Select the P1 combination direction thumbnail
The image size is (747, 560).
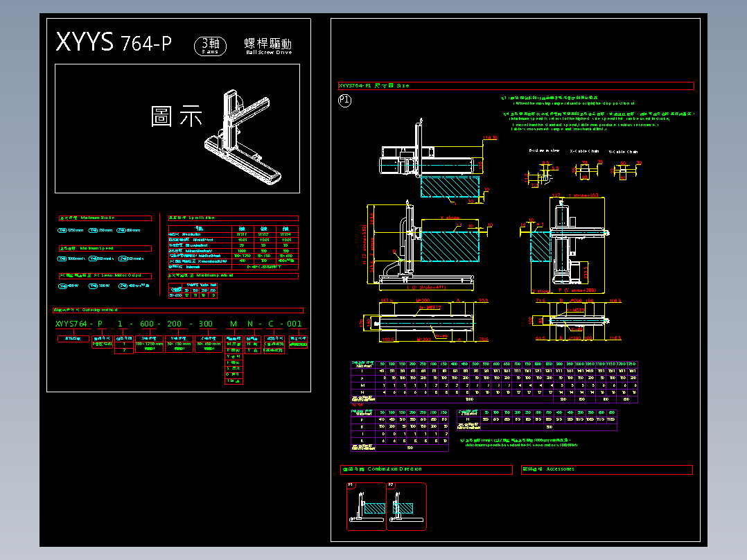coord(367,506)
